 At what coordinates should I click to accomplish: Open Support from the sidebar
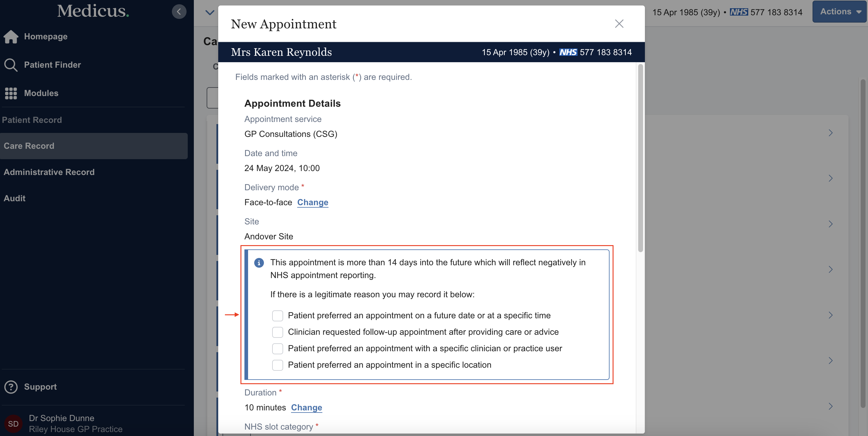[41, 387]
